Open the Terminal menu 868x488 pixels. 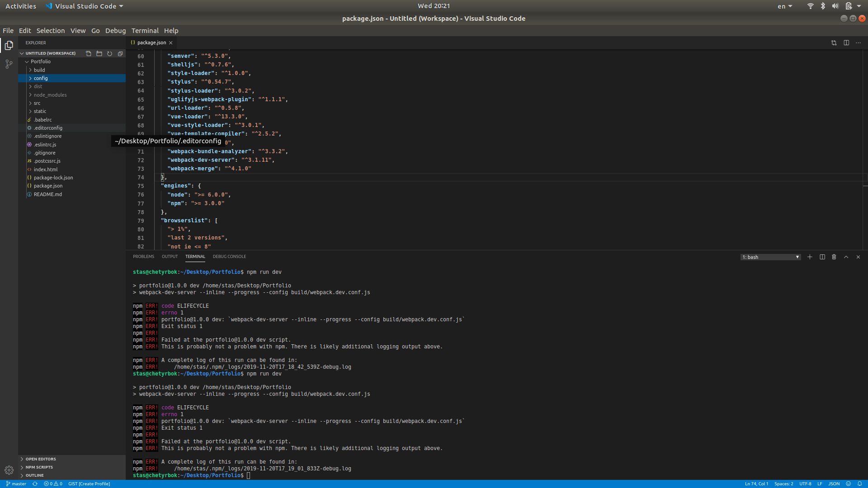[x=145, y=31]
